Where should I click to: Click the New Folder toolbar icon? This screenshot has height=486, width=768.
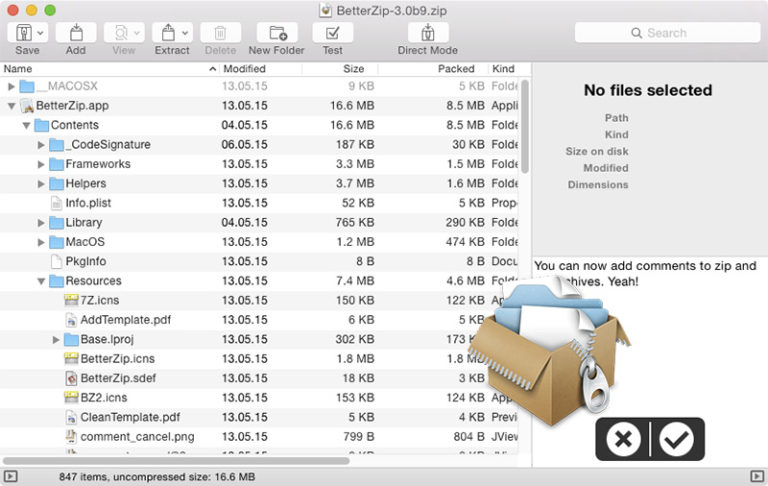[x=276, y=33]
